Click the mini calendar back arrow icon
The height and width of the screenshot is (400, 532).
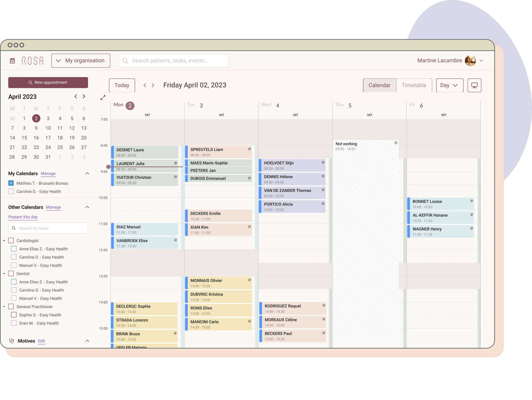tap(76, 97)
